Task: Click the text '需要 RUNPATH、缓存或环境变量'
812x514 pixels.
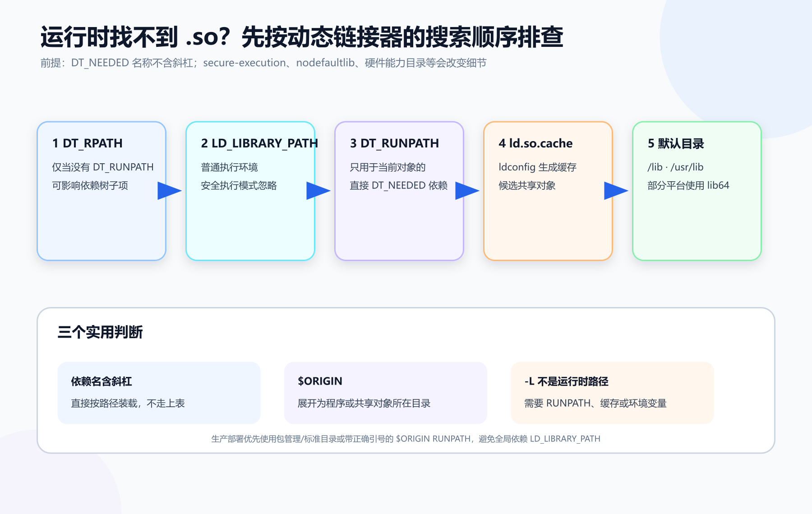Action: (x=595, y=404)
